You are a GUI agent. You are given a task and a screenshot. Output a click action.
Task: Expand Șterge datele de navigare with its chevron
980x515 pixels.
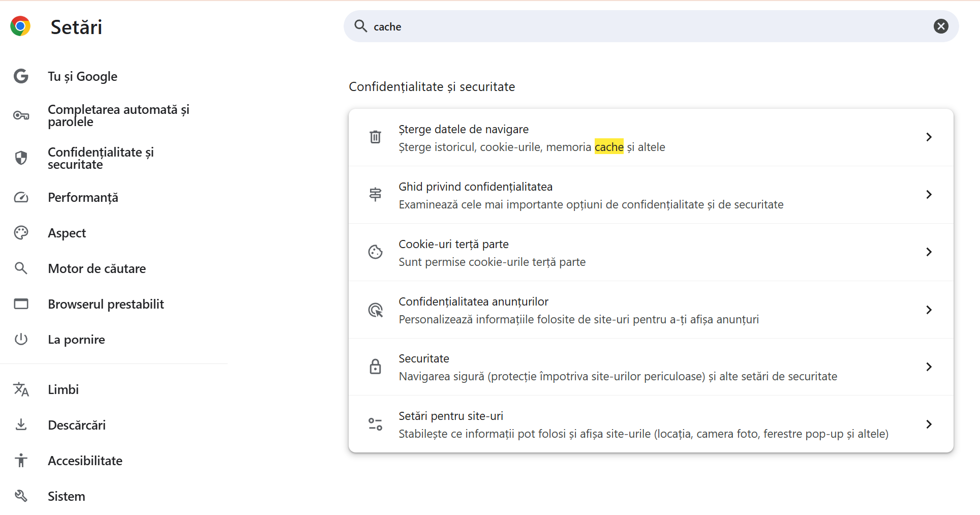click(929, 137)
